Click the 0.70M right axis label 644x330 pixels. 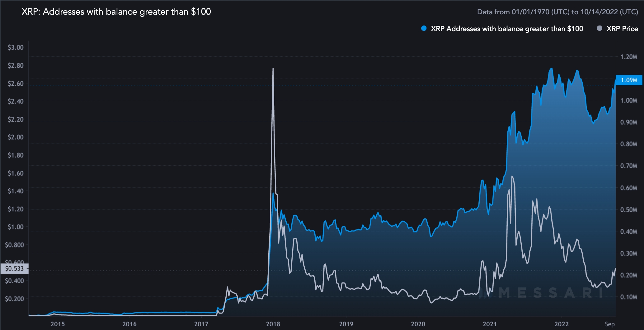coord(629,166)
